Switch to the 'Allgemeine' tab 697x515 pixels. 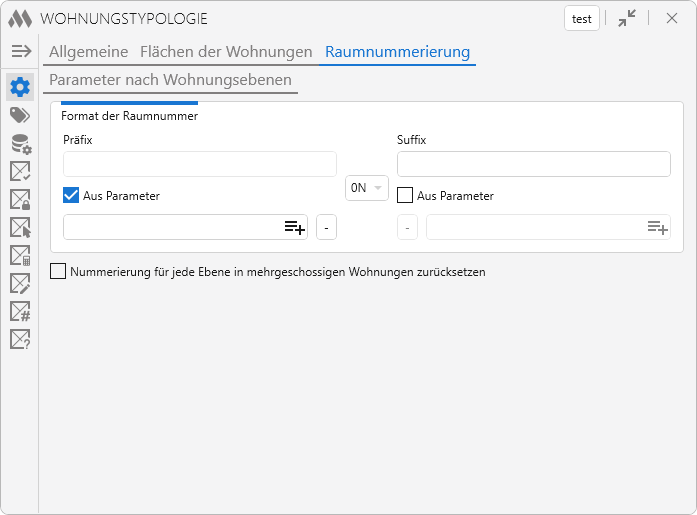(89, 52)
